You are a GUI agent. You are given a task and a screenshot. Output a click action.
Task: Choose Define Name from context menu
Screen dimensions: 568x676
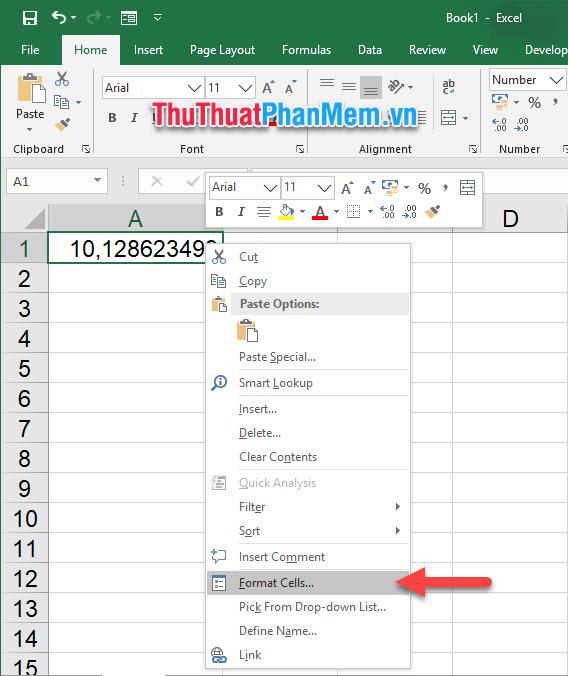308,631
